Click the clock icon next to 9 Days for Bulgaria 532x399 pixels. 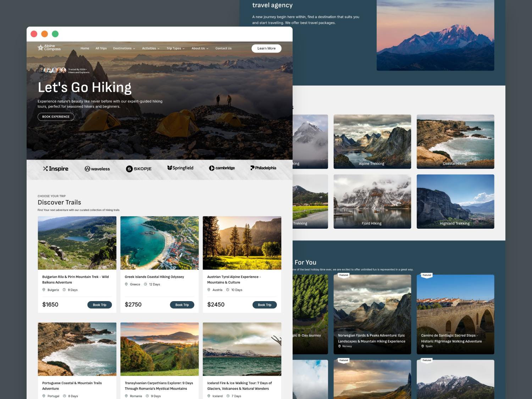coord(64,290)
